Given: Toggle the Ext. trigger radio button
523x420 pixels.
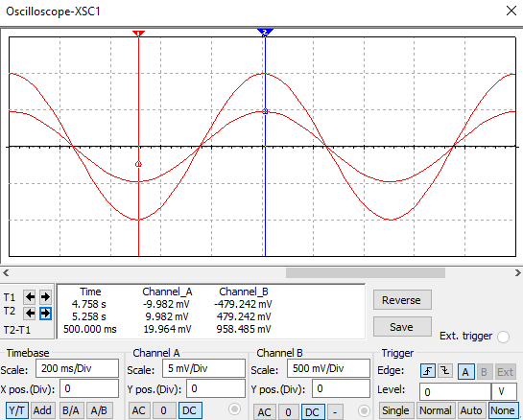Looking at the screenshot, I should [503, 337].
